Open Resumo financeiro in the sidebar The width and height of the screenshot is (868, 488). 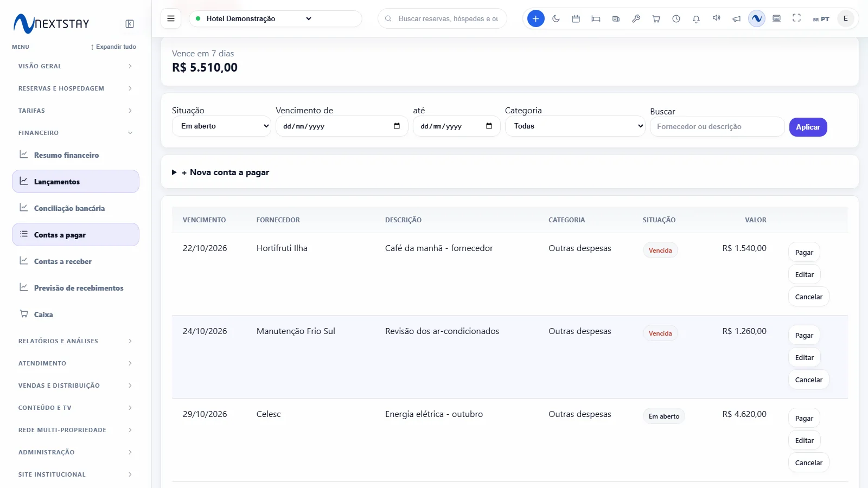[75, 155]
